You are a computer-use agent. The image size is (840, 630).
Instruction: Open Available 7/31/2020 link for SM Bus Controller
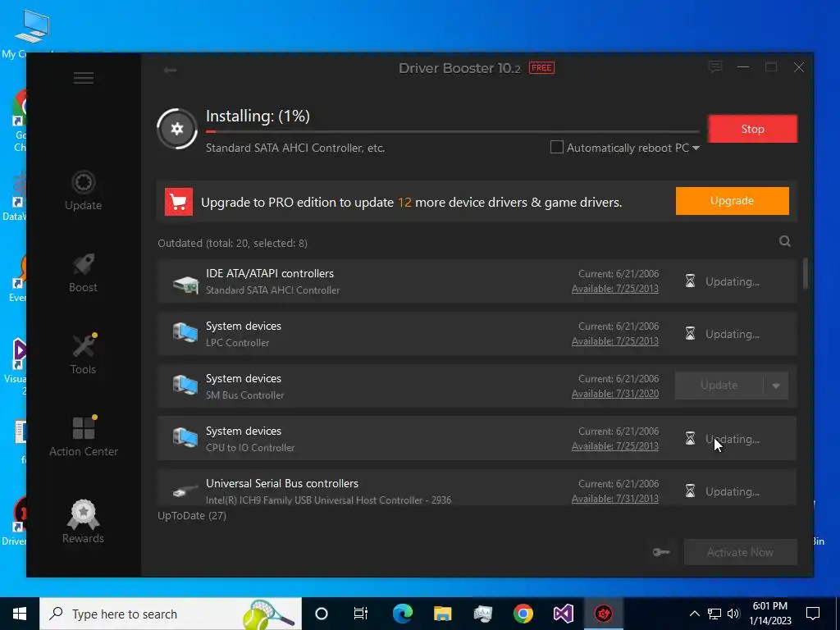click(x=615, y=394)
